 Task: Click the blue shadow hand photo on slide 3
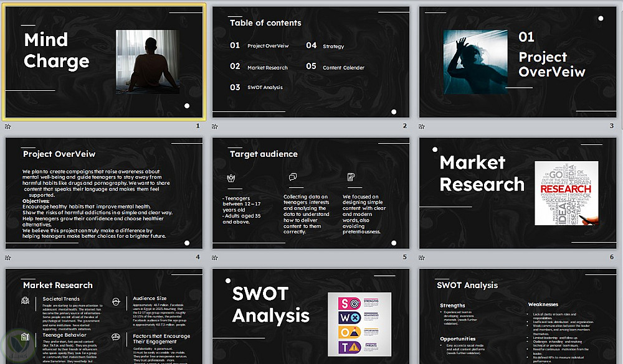click(x=475, y=62)
